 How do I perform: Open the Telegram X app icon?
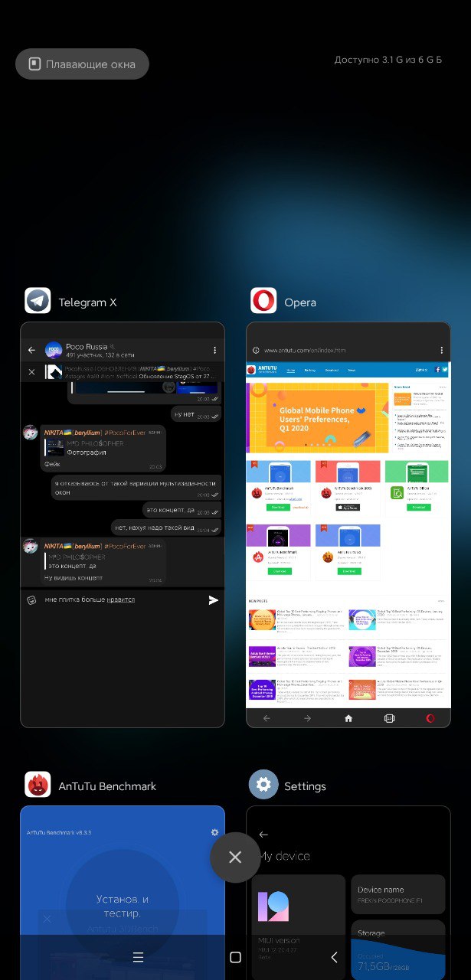(38, 301)
